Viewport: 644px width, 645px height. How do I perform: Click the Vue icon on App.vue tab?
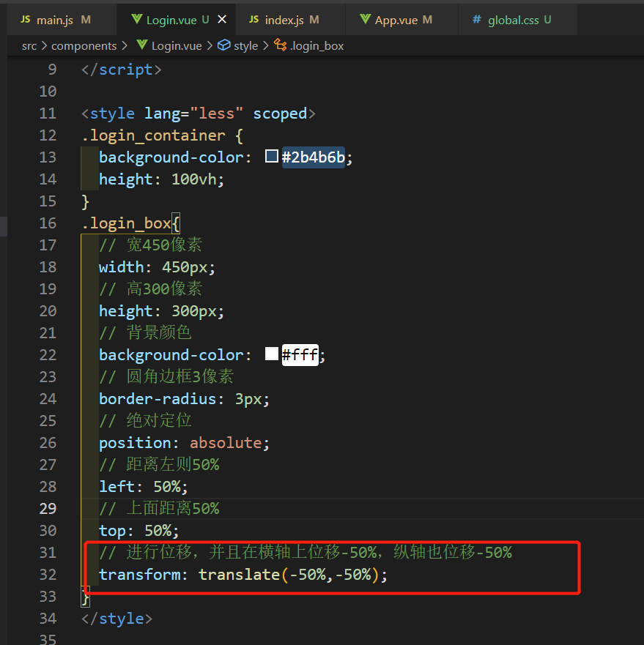pyautogui.click(x=365, y=19)
